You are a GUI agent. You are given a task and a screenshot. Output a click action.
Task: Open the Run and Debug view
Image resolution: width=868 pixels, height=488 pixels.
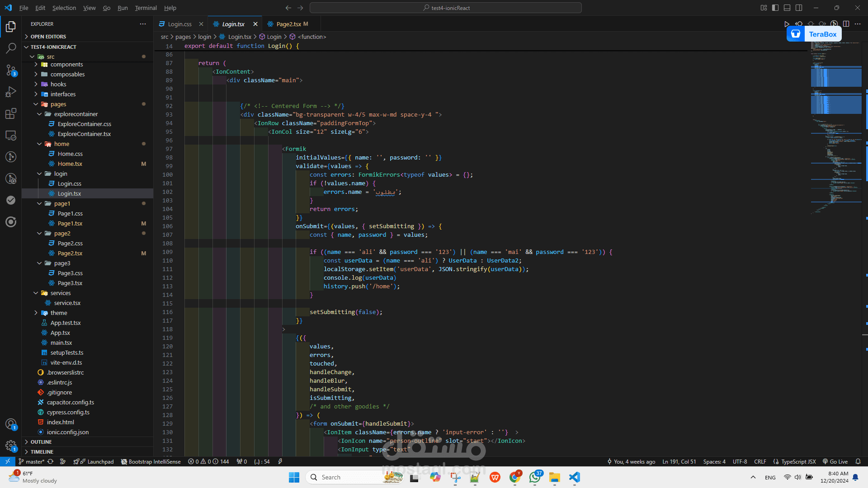click(11, 92)
